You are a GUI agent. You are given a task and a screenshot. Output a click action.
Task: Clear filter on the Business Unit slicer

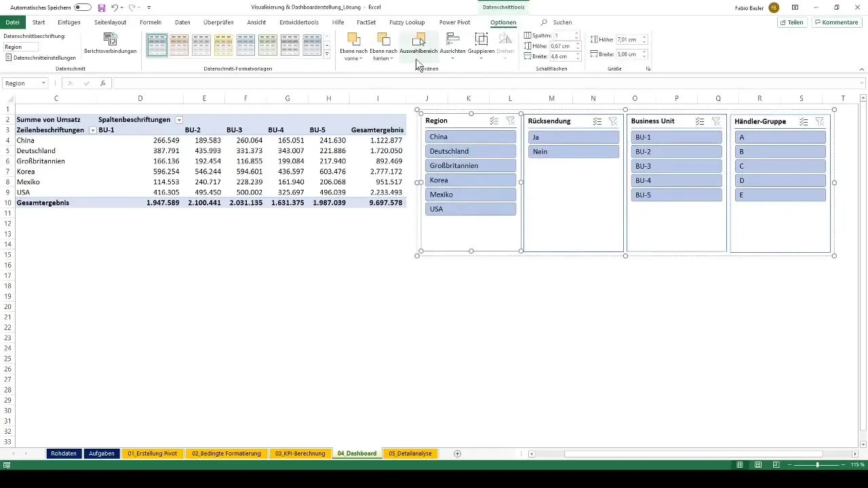[716, 121]
